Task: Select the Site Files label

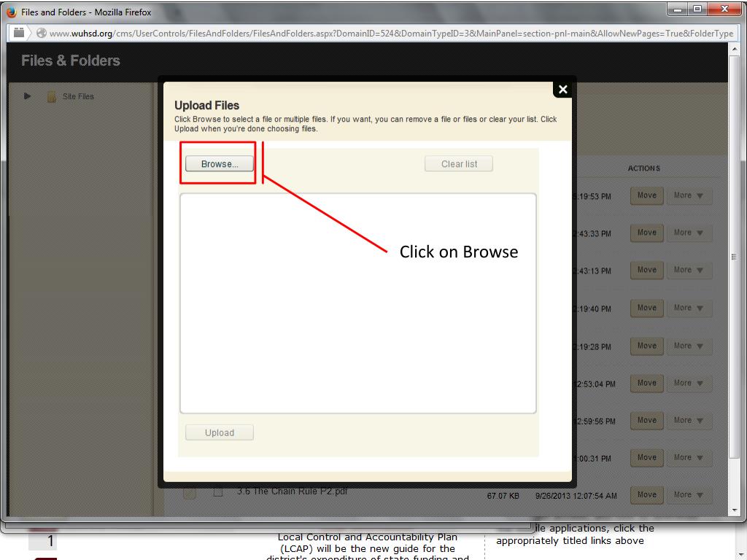Action: (78, 96)
